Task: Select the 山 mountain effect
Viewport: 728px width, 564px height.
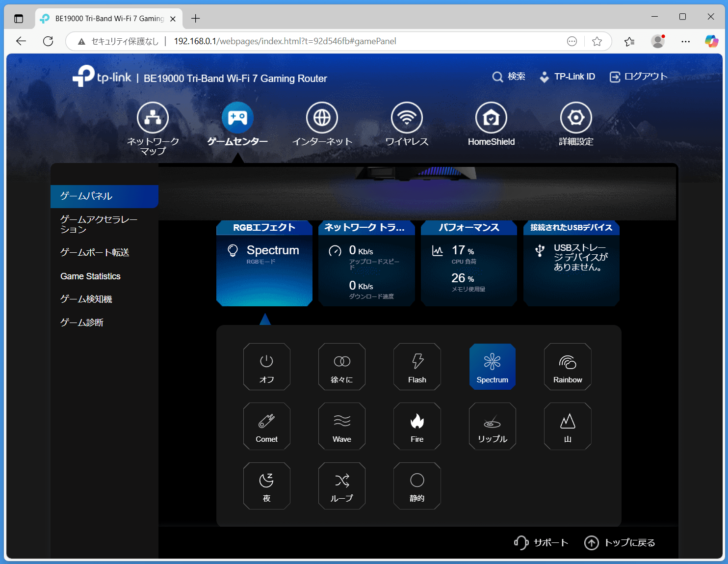Action: point(568,426)
